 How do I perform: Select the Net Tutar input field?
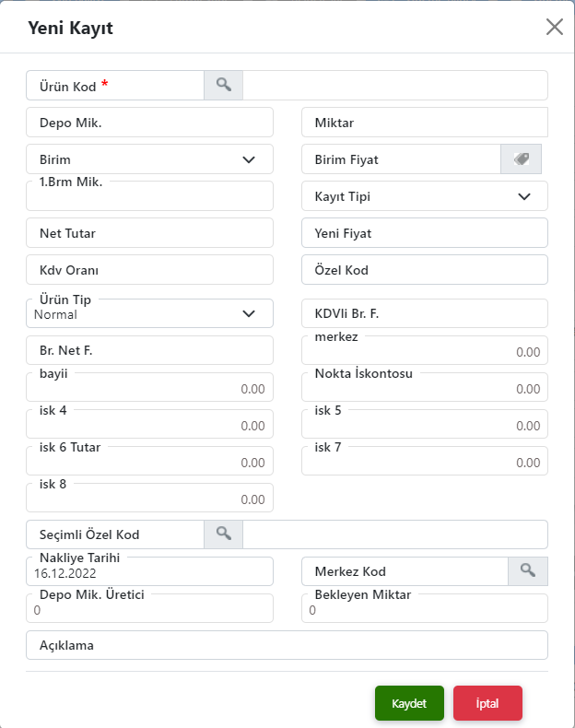tap(150, 233)
